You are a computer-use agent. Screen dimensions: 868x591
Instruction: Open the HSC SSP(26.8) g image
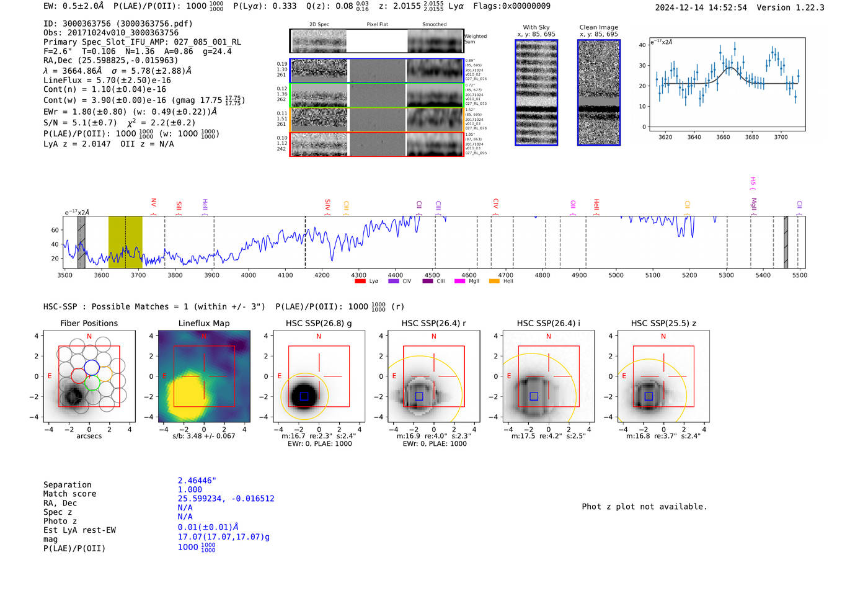coord(319,376)
